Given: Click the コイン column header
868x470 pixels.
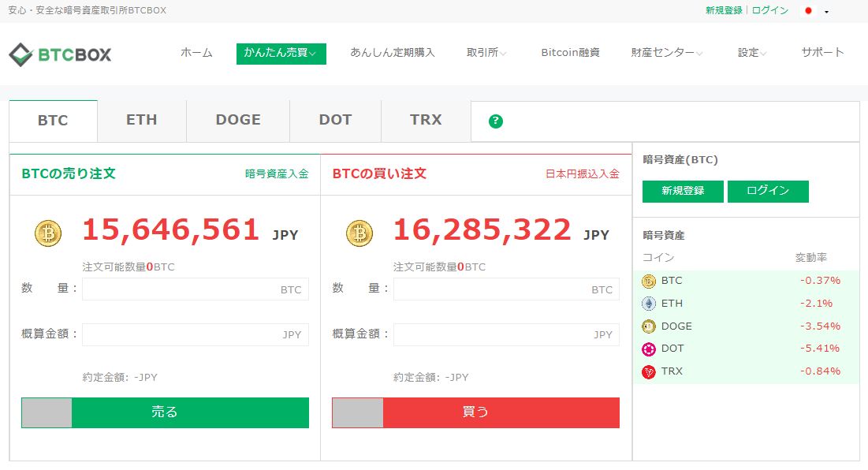Looking at the screenshot, I should 658,257.
